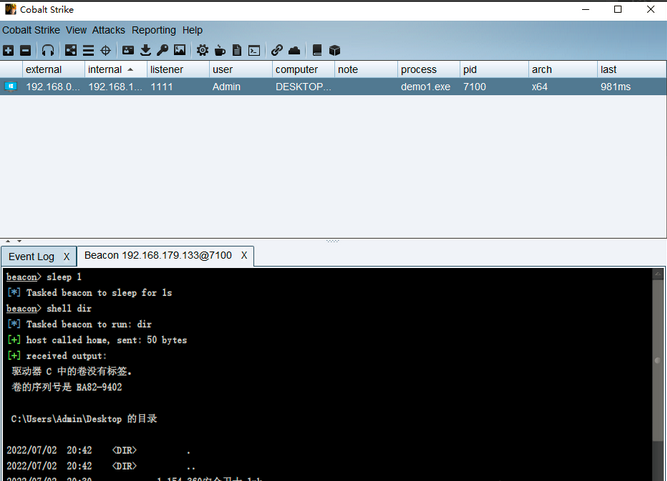Sort sessions by process column header
The width and height of the screenshot is (667, 481).
coord(428,70)
